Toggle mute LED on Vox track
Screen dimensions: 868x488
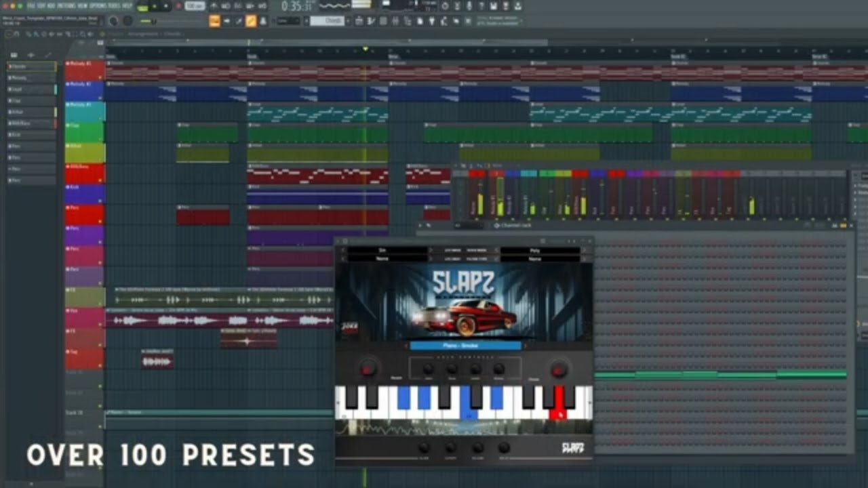pyautogui.click(x=100, y=324)
